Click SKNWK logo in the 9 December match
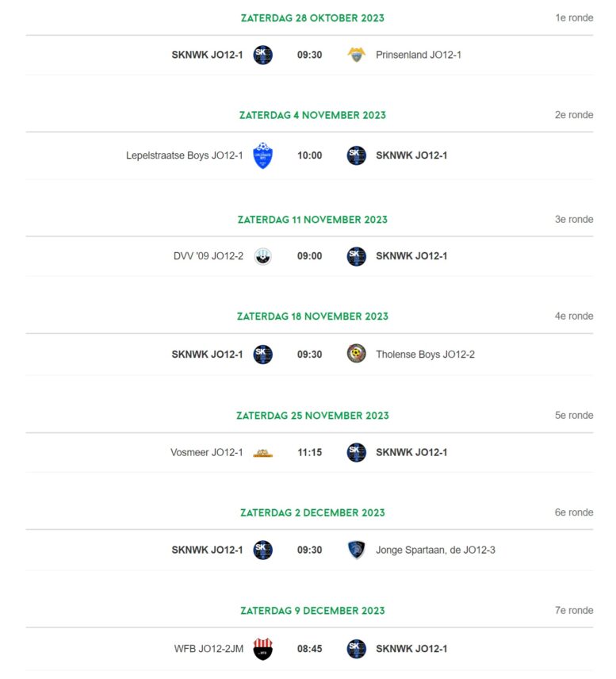This screenshot has width=616, height=679. tap(356, 649)
